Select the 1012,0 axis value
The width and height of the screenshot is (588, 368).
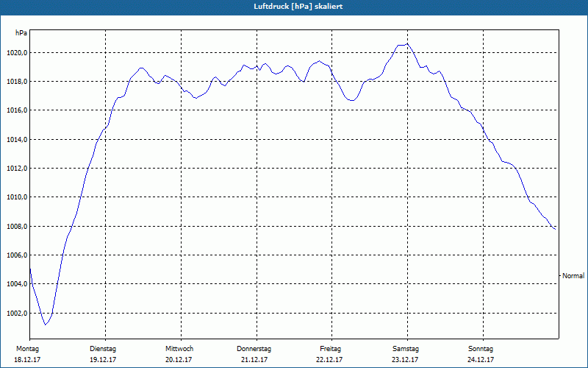(17, 169)
